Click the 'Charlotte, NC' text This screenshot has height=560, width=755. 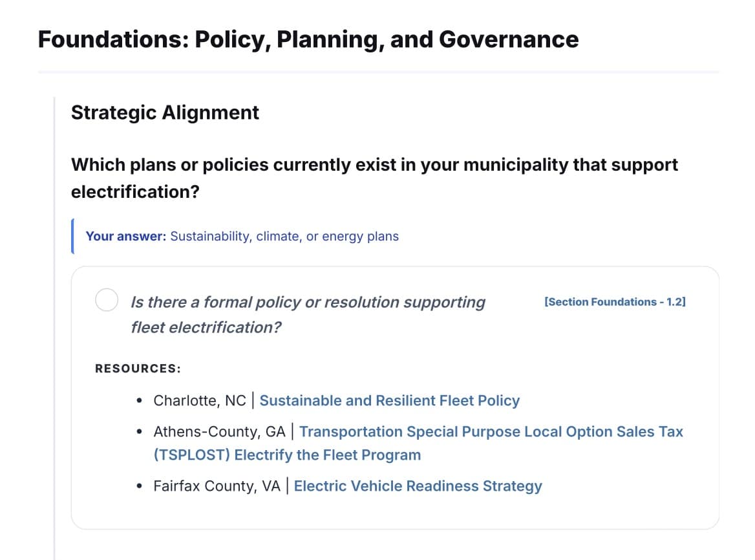[199, 401]
